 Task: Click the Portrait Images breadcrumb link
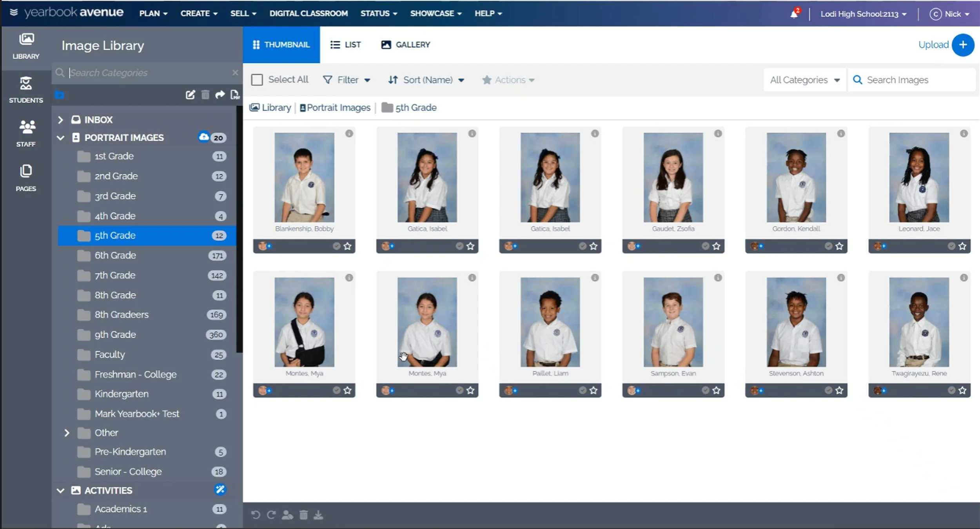tap(335, 107)
